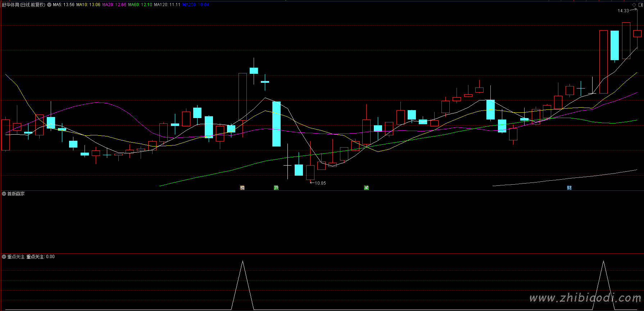Click the 减 marker icon below the chart
Screen dimensions: 644x311
366,188
